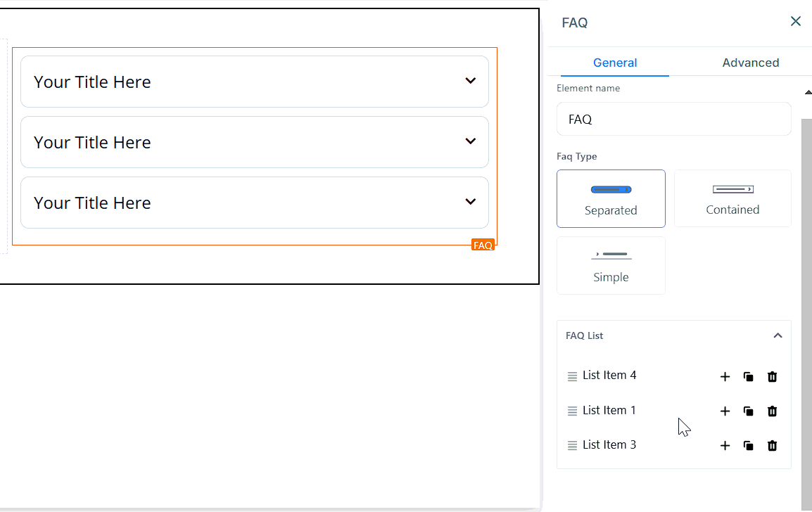The height and width of the screenshot is (512, 812).
Task: Duplicate List Item 4
Action: tap(749, 377)
